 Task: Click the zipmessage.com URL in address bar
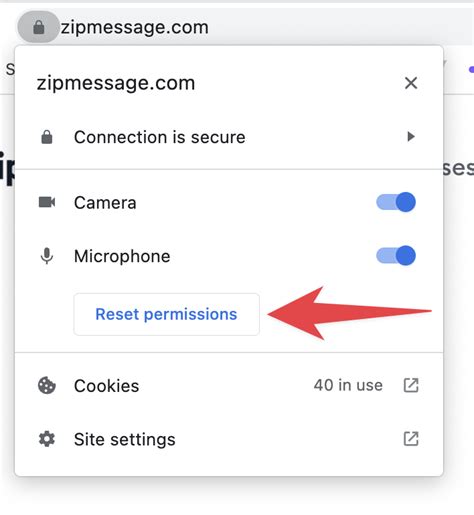(x=135, y=27)
